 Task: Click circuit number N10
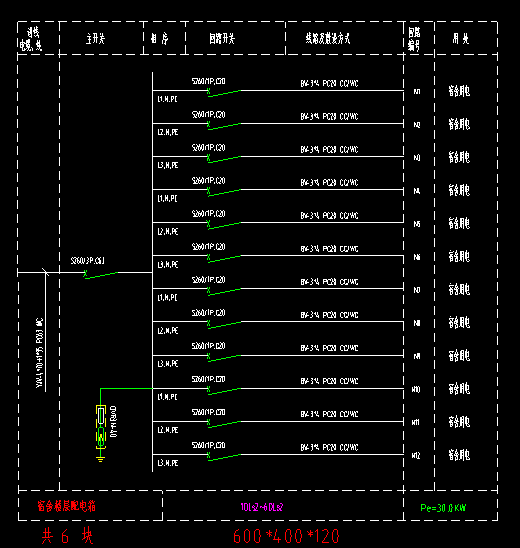tap(416, 389)
